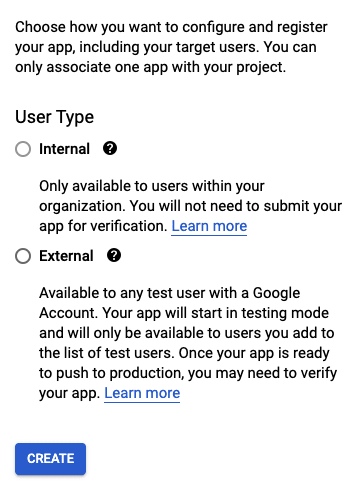360x503 pixels.
Task: Click the words "Google Account" in External description
Action: pos(276,293)
